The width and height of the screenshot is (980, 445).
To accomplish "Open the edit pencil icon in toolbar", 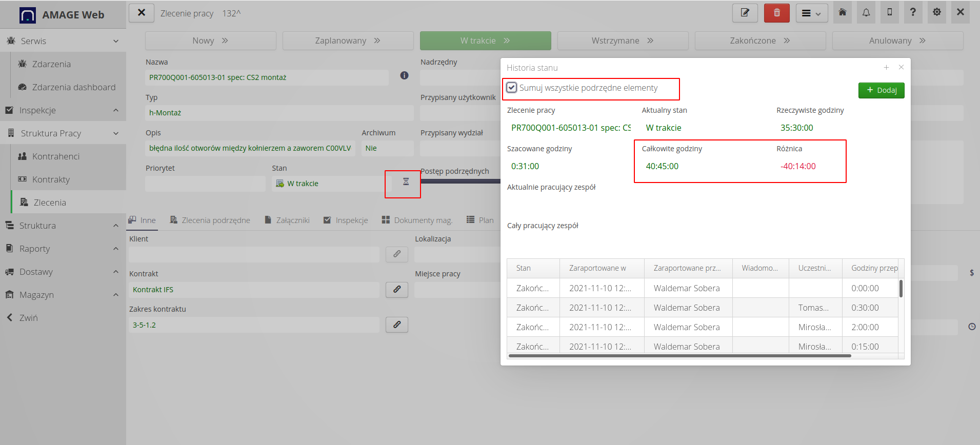I will (x=745, y=13).
